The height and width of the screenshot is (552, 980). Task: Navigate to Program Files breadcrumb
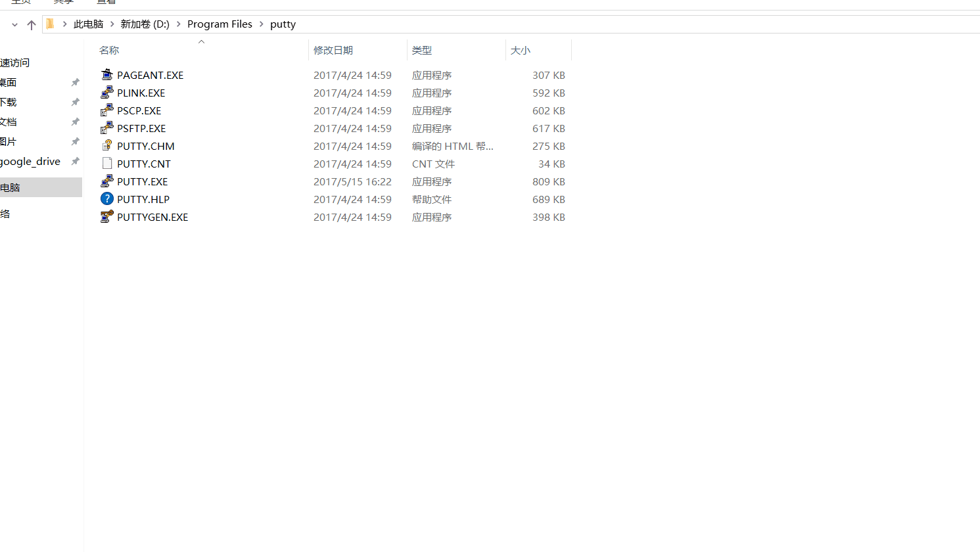(220, 24)
